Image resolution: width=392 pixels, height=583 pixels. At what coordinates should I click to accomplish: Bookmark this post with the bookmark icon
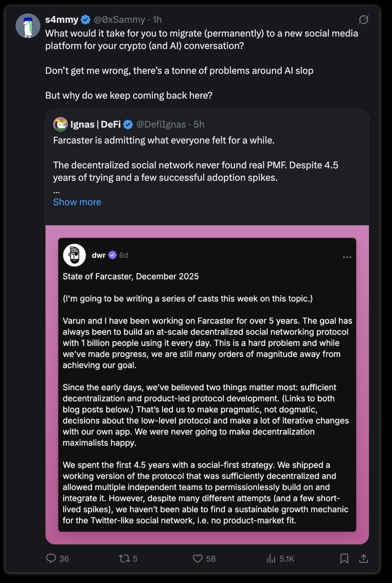(x=344, y=558)
